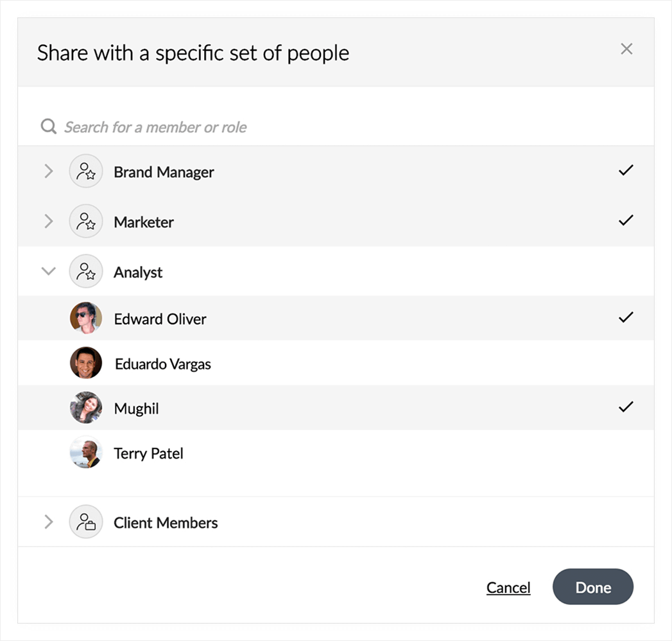
Task: Click the Analyst role icon
Action: point(86,272)
